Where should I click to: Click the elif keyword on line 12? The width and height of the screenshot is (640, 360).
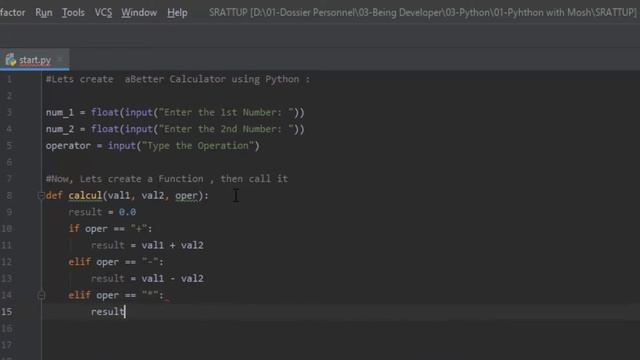pos(80,262)
